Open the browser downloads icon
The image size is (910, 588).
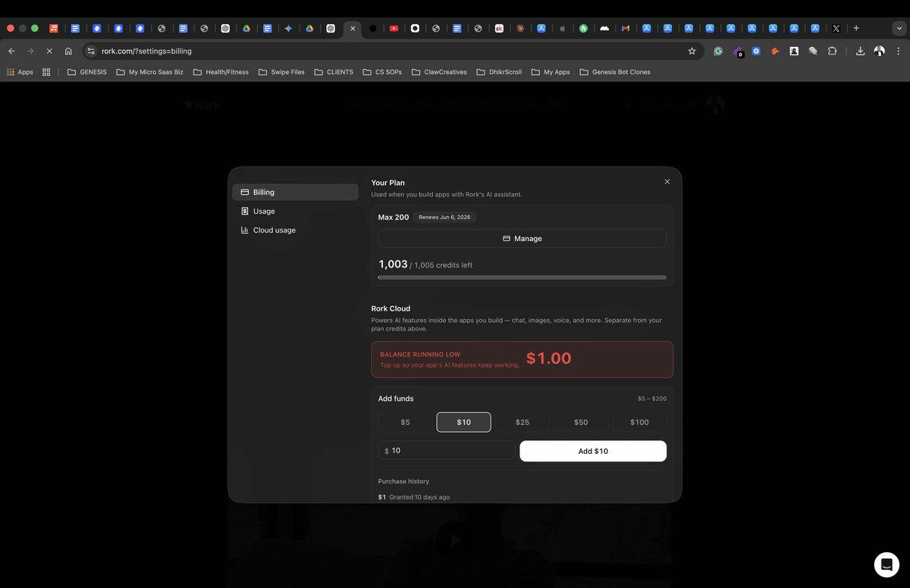pos(861,51)
